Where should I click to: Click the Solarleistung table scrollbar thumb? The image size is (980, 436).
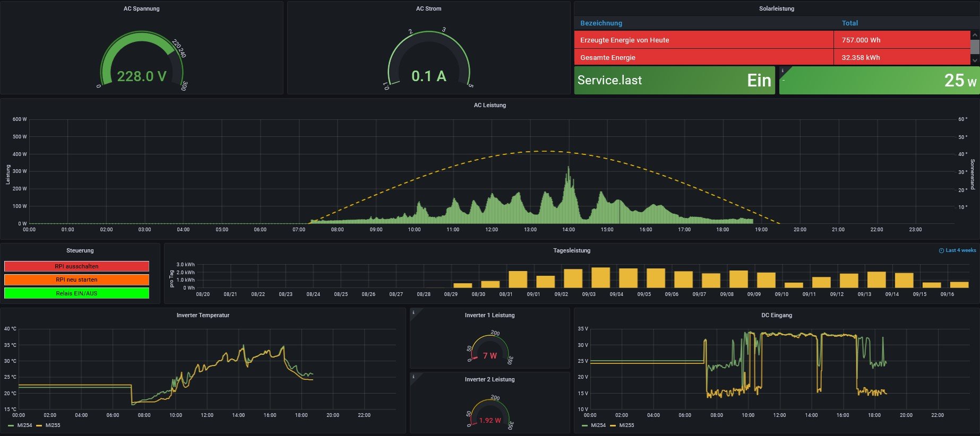pyautogui.click(x=974, y=47)
